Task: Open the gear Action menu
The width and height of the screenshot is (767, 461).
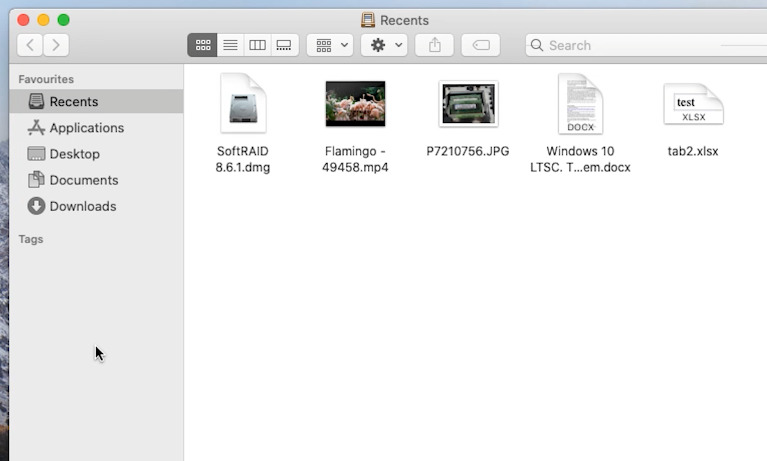Action: (x=384, y=45)
